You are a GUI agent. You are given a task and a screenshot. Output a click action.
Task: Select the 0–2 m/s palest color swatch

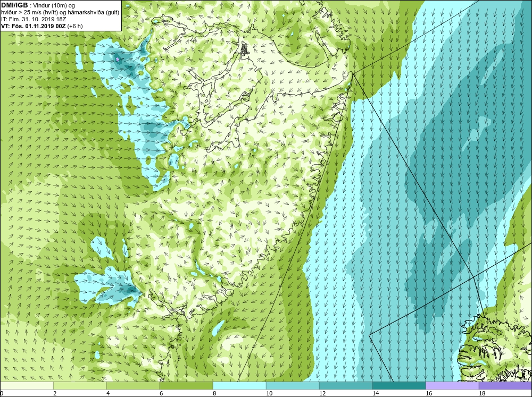[x=27, y=385]
